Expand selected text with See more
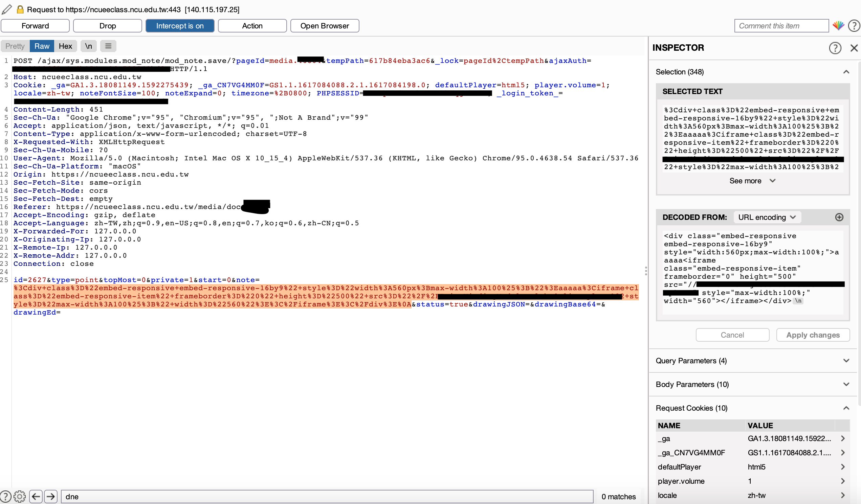This screenshot has width=861, height=504. [752, 181]
